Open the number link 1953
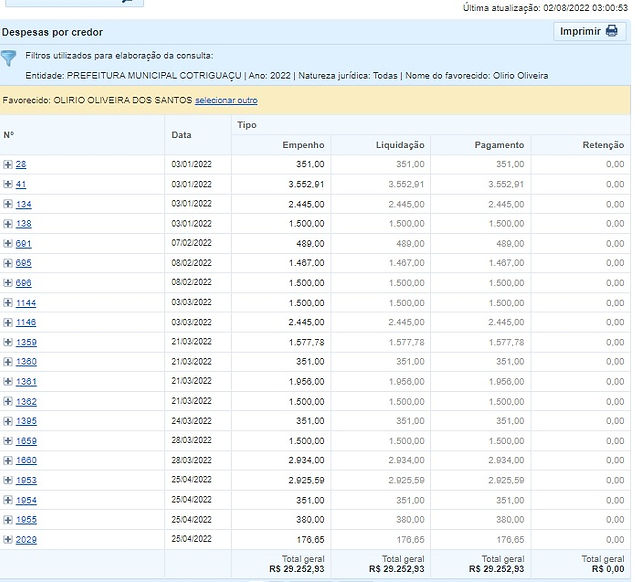640x582 pixels. (x=26, y=480)
